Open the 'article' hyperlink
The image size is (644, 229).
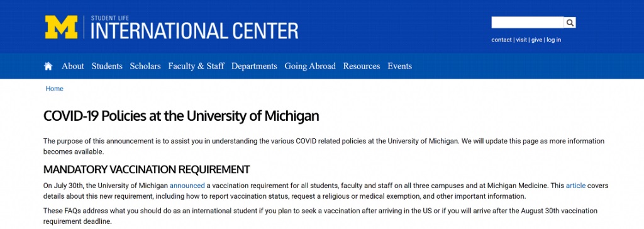[575, 186]
